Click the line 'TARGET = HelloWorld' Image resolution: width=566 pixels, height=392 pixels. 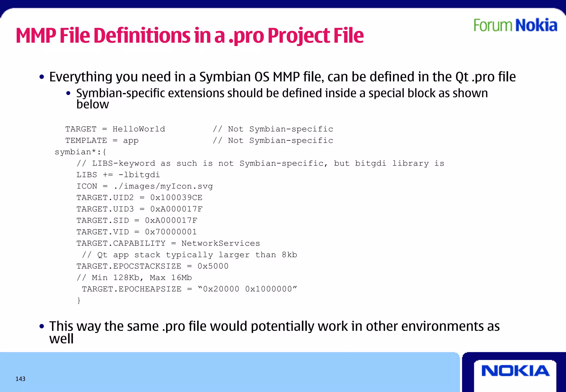(115, 129)
